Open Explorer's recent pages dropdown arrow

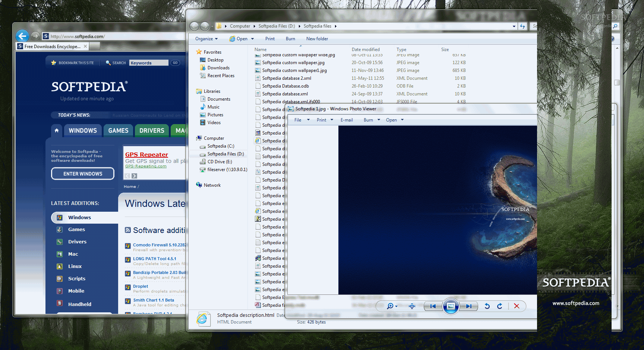pos(212,26)
